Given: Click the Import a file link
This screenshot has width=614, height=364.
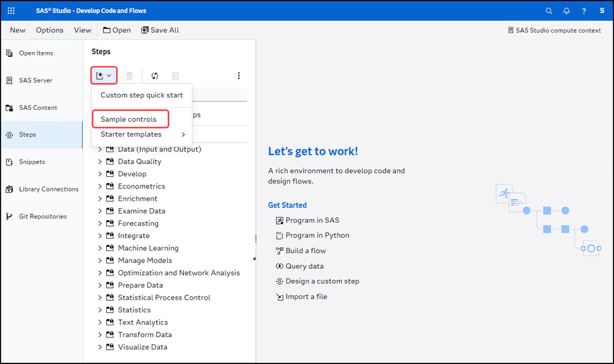Looking at the screenshot, I should coord(302,296).
